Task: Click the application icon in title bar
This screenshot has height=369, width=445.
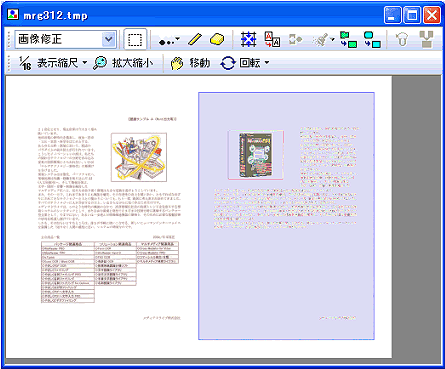Action: point(13,15)
